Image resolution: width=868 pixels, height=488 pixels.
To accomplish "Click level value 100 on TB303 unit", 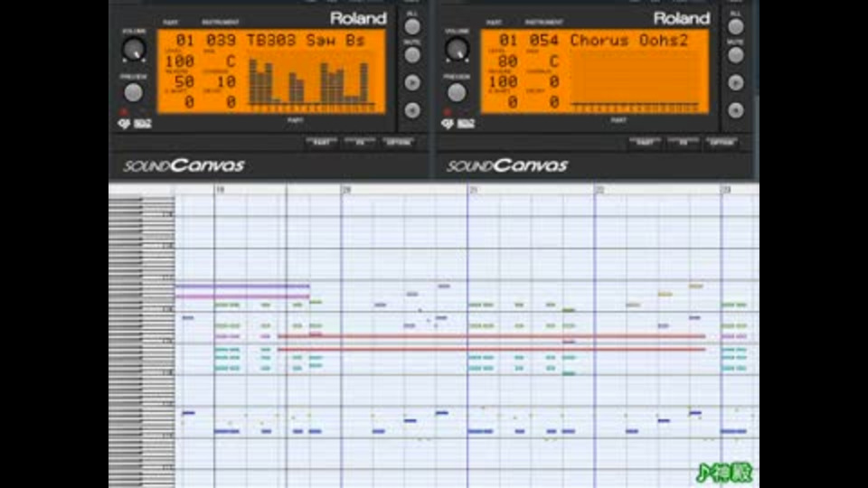I will pyautogui.click(x=180, y=61).
